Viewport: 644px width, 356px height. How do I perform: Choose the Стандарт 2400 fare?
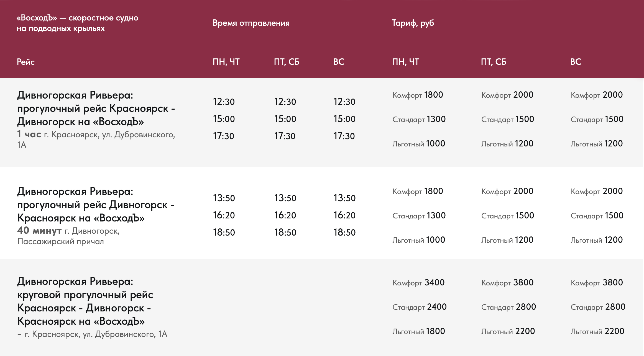click(420, 307)
